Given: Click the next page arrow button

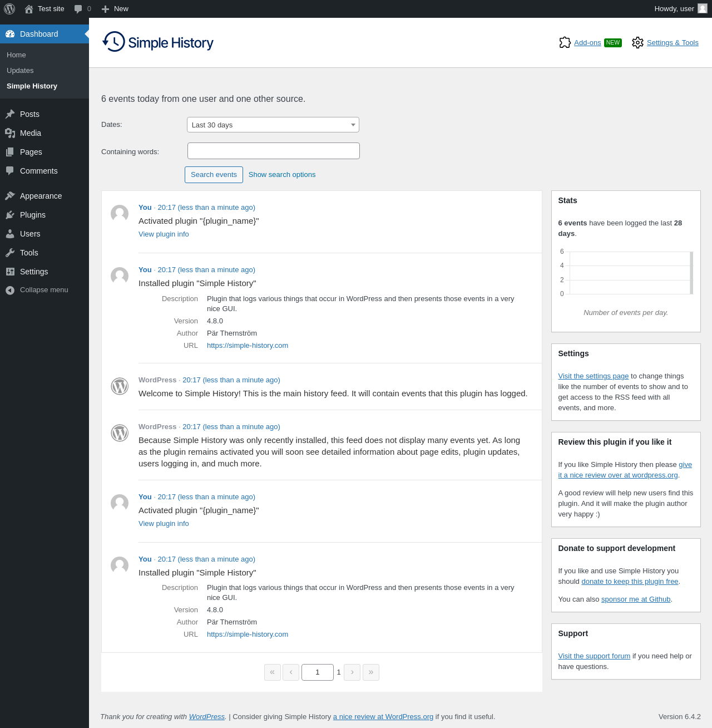Looking at the screenshot, I should pyautogui.click(x=352, y=672).
